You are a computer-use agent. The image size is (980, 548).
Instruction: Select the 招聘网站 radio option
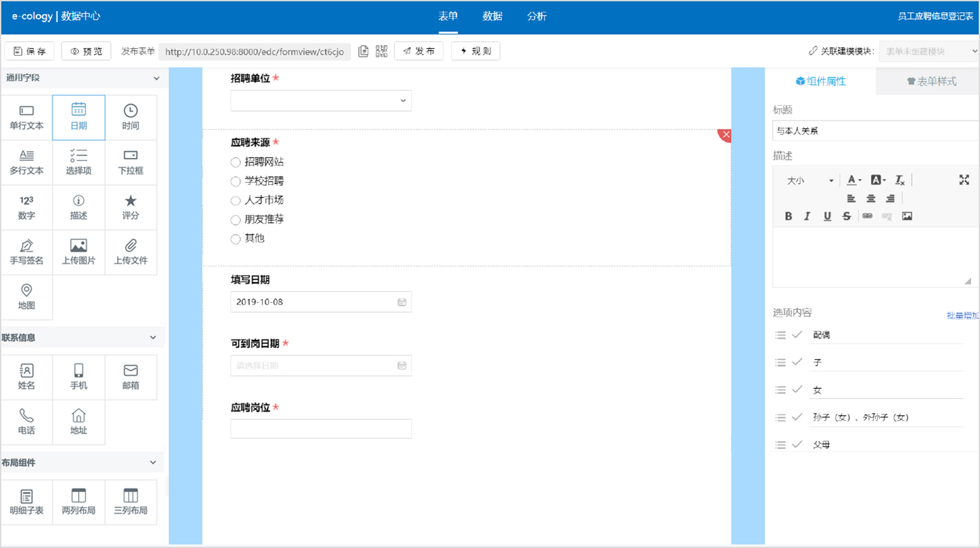pyautogui.click(x=236, y=162)
